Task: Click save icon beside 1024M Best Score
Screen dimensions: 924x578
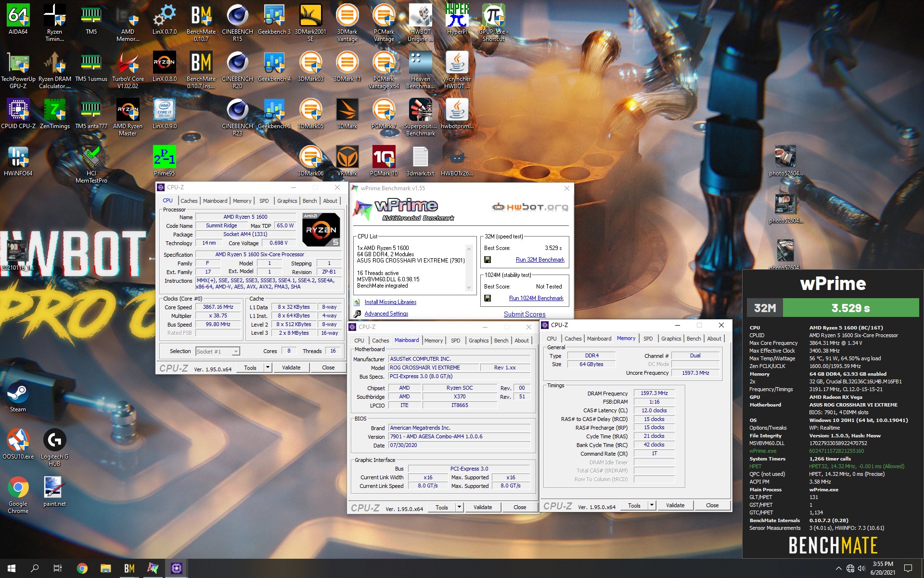Action: coord(488,298)
